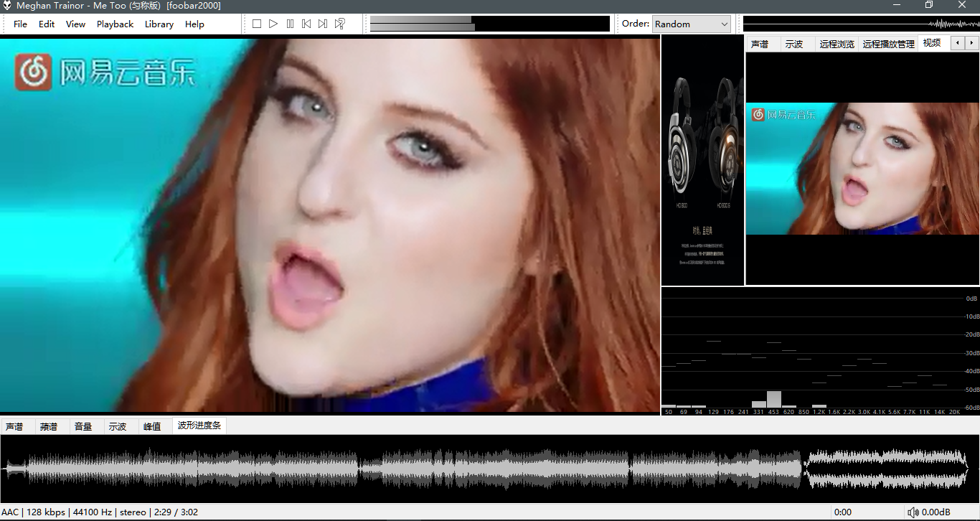Click the small video preview panel
Screen dimensions: 980x521
pos(862,169)
